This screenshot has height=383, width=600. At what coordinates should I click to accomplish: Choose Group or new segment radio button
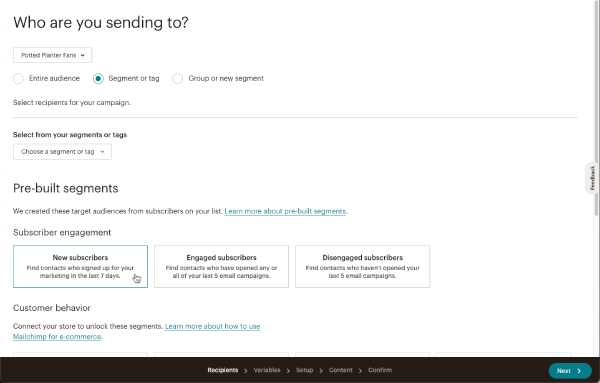coord(178,78)
